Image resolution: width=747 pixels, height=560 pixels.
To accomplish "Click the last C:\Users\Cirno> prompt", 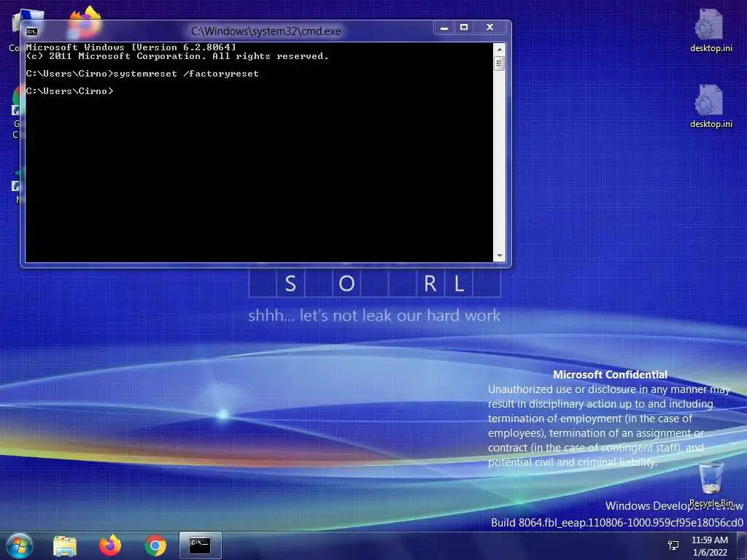I will tap(69, 91).
